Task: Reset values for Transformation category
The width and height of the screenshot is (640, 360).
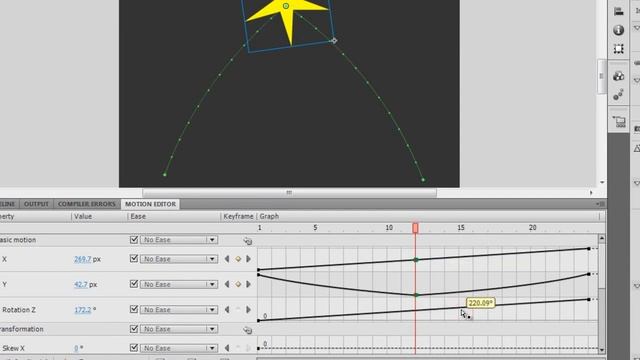Action: (247, 329)
